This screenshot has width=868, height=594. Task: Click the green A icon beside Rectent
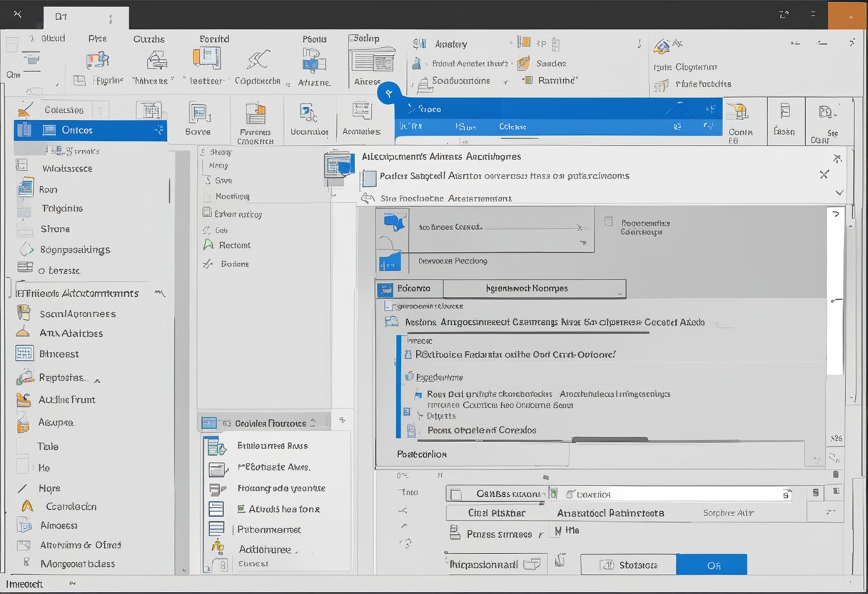point(208,244)
